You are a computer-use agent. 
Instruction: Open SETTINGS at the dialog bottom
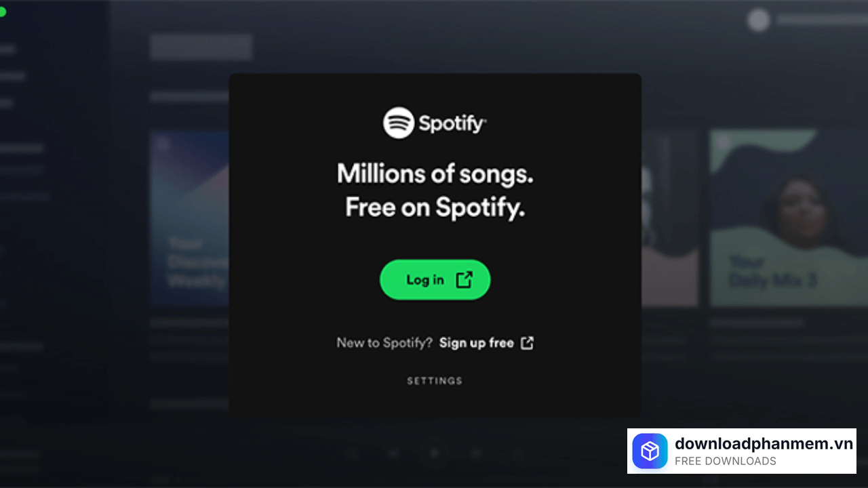tap(435, 381)
